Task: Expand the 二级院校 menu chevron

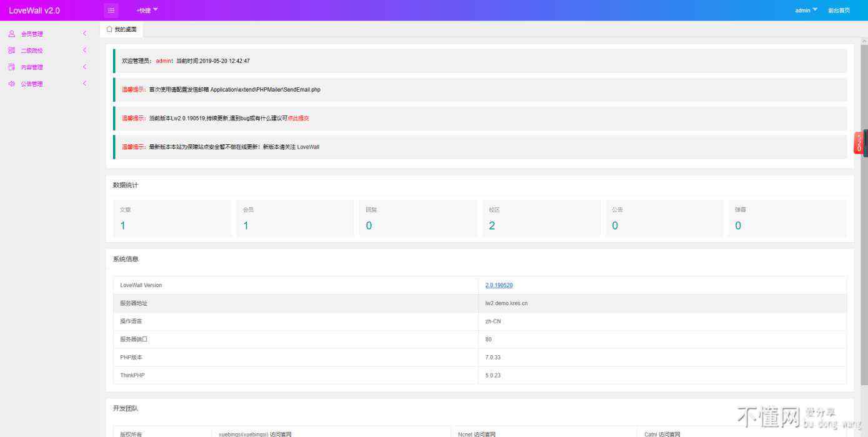Action: pyautogui.click(x=84, y=51)
